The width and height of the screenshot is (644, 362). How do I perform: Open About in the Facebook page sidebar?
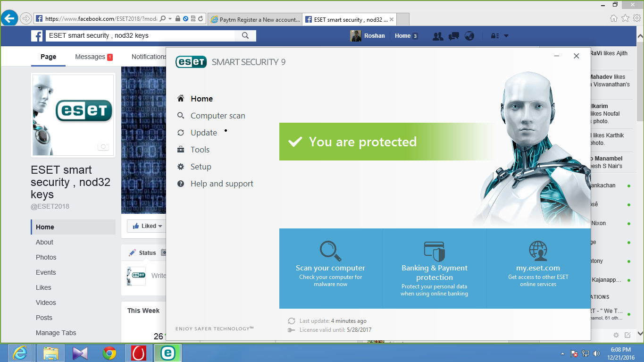coord(44,242)
